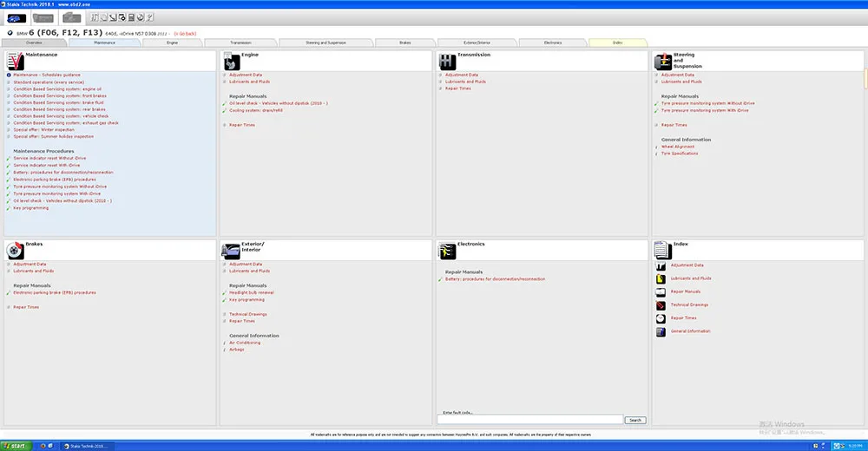Click the BMW logo next to the model name

pyautogui.click(x=10, y=33)
